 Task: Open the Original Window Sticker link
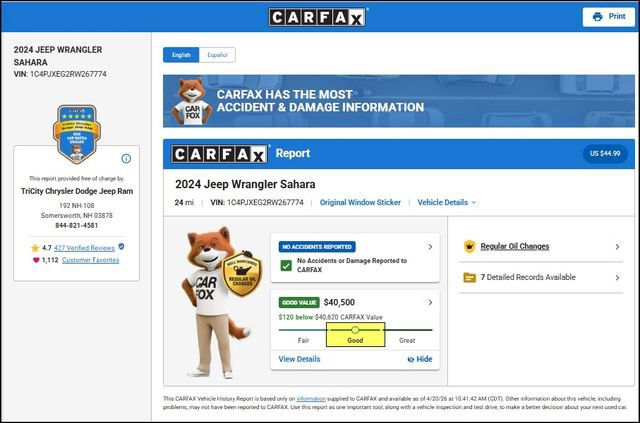(x=360, y=203)
